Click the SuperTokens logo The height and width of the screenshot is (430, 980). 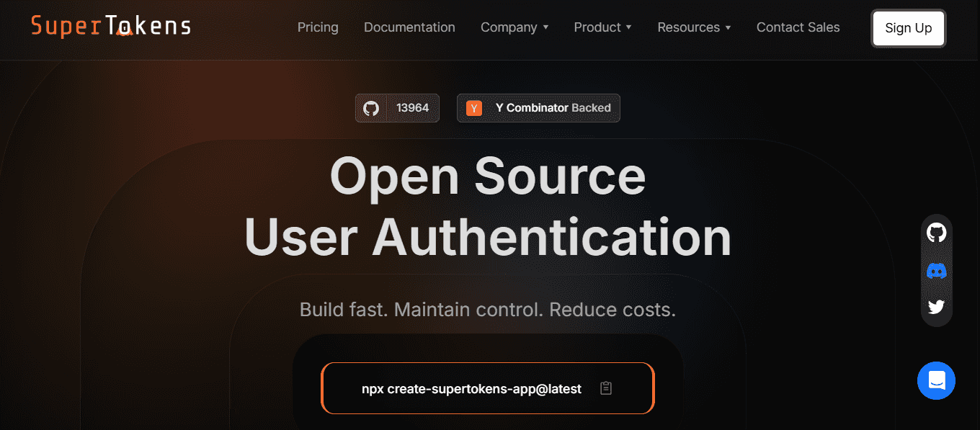coord(111,27)
